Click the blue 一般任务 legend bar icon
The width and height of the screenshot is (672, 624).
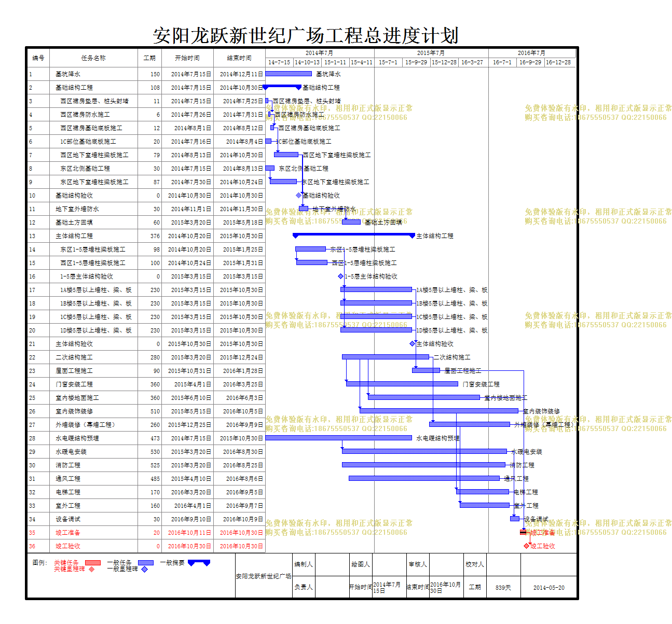coord(146,562)
